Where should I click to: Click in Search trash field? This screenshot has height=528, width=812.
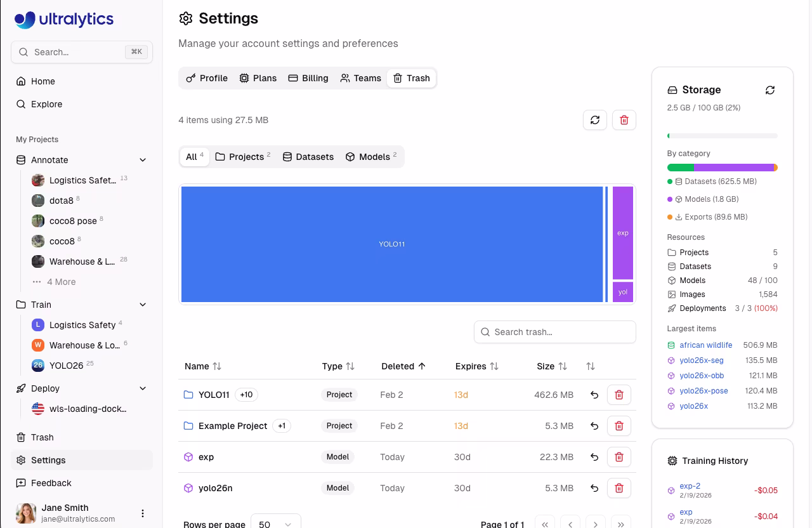555,332
